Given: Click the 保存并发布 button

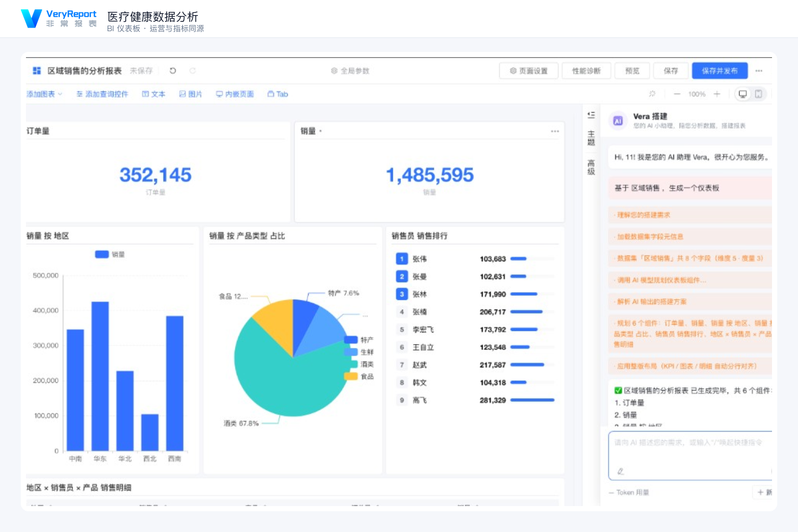Looking at the screenshot, I should tap(720, 71).
